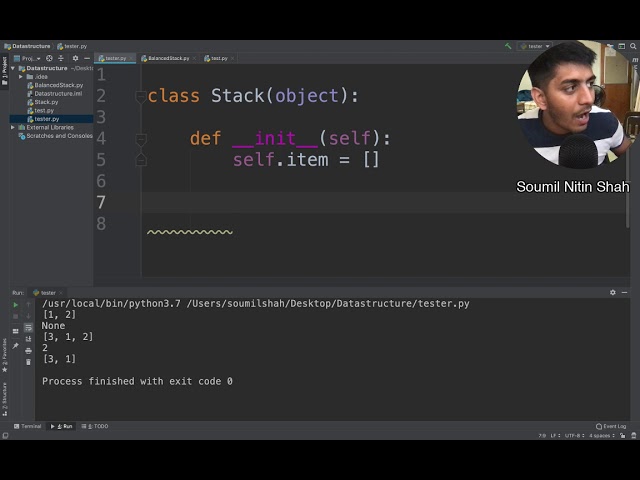
Task: Toggle the Favorites tool window sidebar tab
Action: 4,355
